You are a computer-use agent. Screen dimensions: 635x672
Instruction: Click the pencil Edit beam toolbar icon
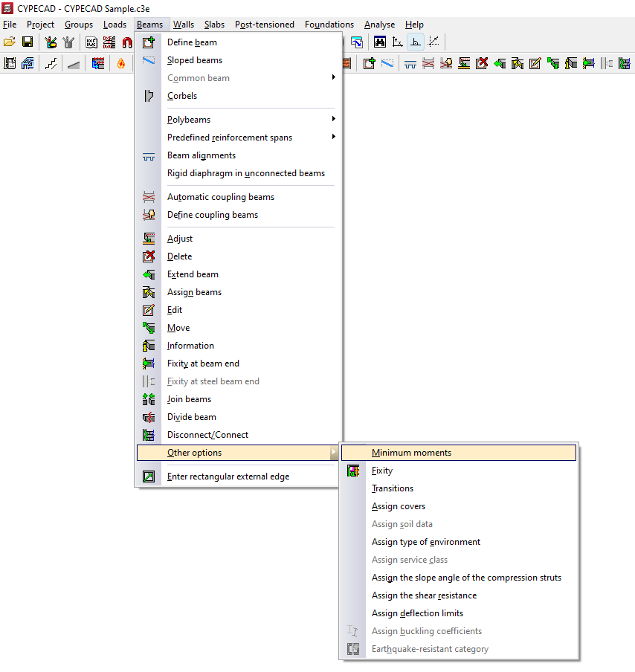tap(535, 64)
